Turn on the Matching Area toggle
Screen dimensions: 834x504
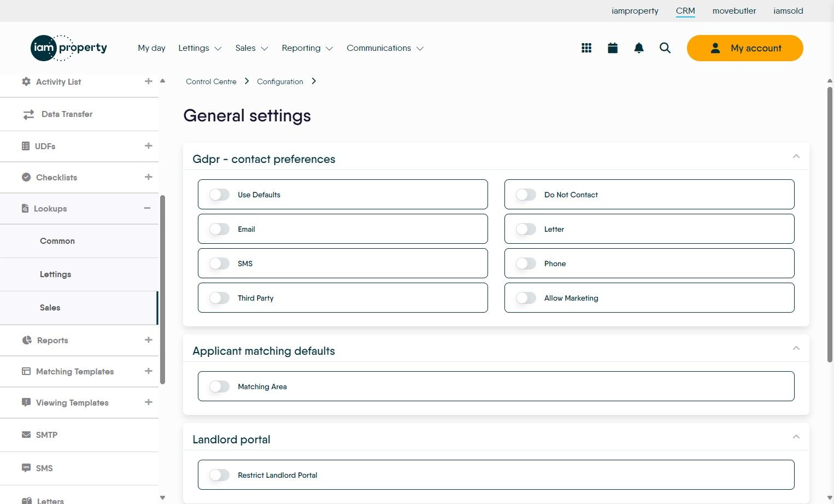pyautogui.click(x=220, y=386)
